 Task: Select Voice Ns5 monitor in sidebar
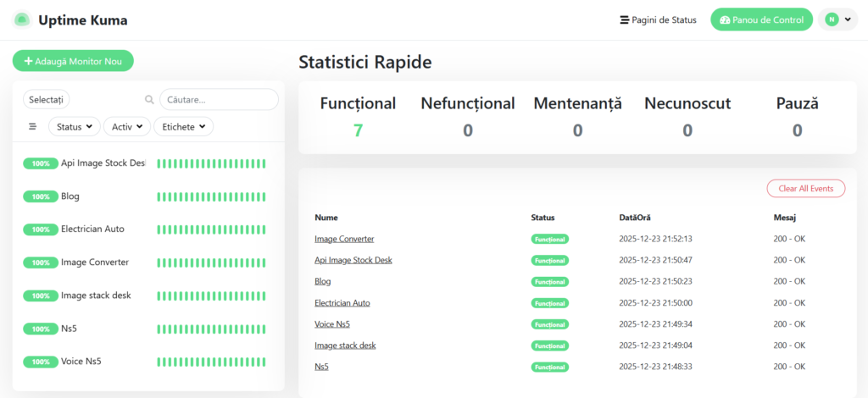click(x=147, y=362)
